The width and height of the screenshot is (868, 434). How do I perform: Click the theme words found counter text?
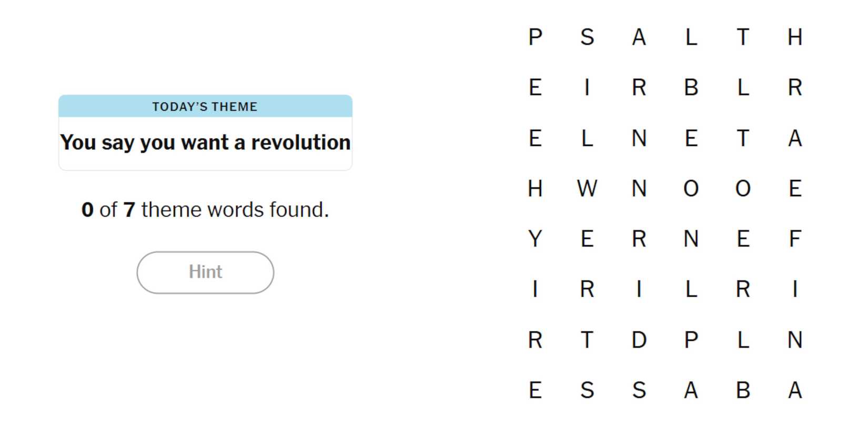point(205,209)
